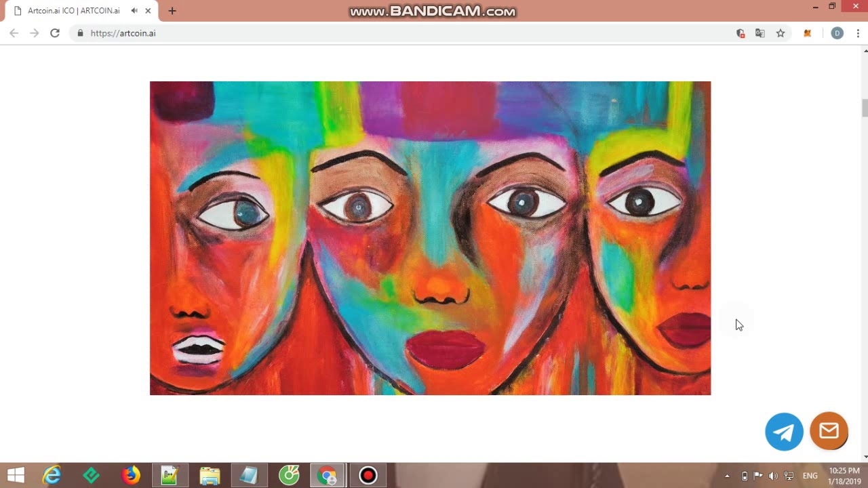Screen dimensions: 868x488
Task: Open the Action Center flag icon
Action: tap(758, 476)
